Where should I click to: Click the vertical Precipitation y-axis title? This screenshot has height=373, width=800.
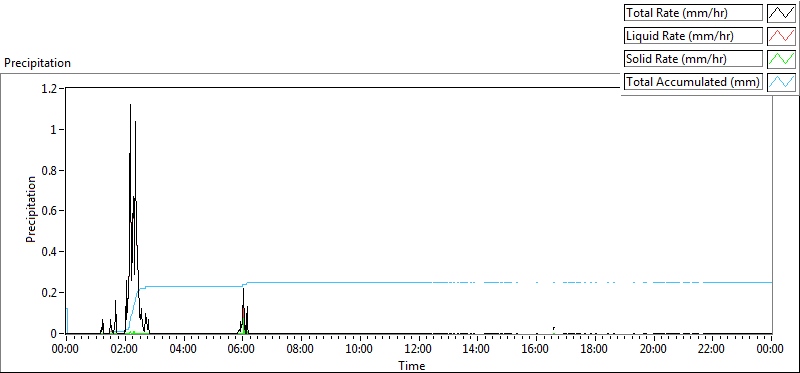(31, 209)
